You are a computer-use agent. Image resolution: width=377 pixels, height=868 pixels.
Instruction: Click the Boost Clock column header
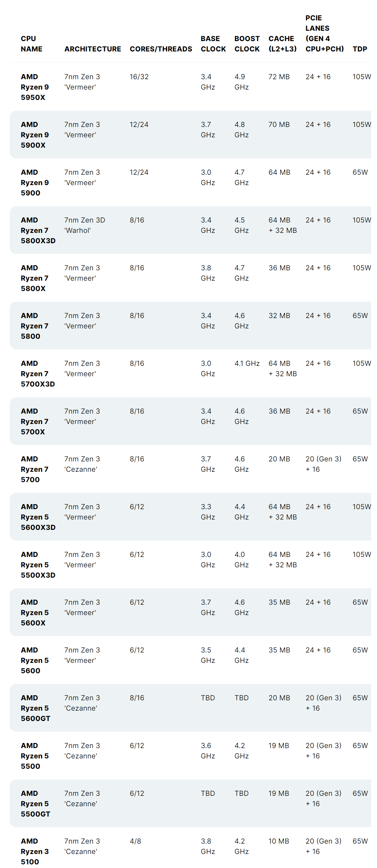click(x=247, y=44)
